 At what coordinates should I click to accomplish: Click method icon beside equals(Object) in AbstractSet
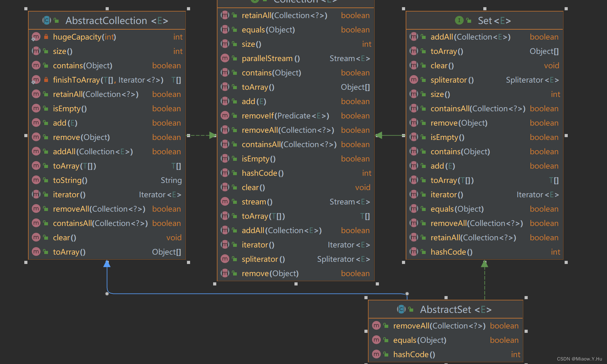[376, 340]
